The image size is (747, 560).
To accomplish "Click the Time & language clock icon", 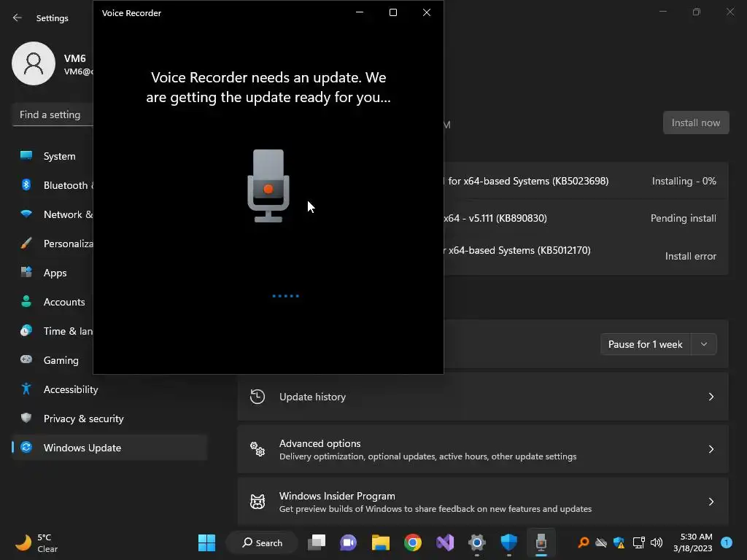I will point(26,330).
